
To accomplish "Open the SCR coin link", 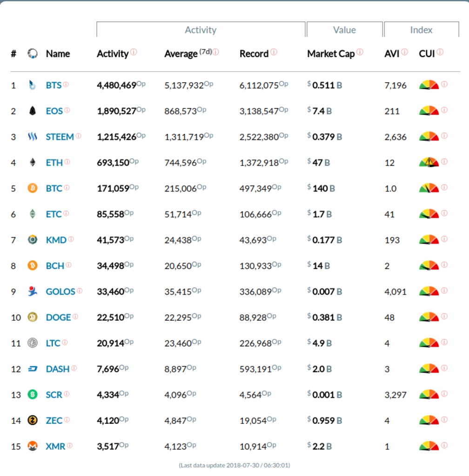I will click(x=54, y=395).
